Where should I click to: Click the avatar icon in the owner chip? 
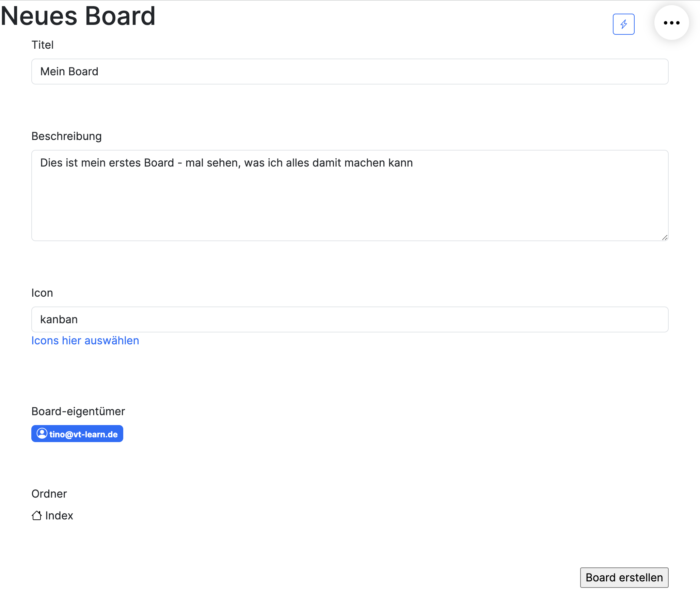[x=42, y=434]
